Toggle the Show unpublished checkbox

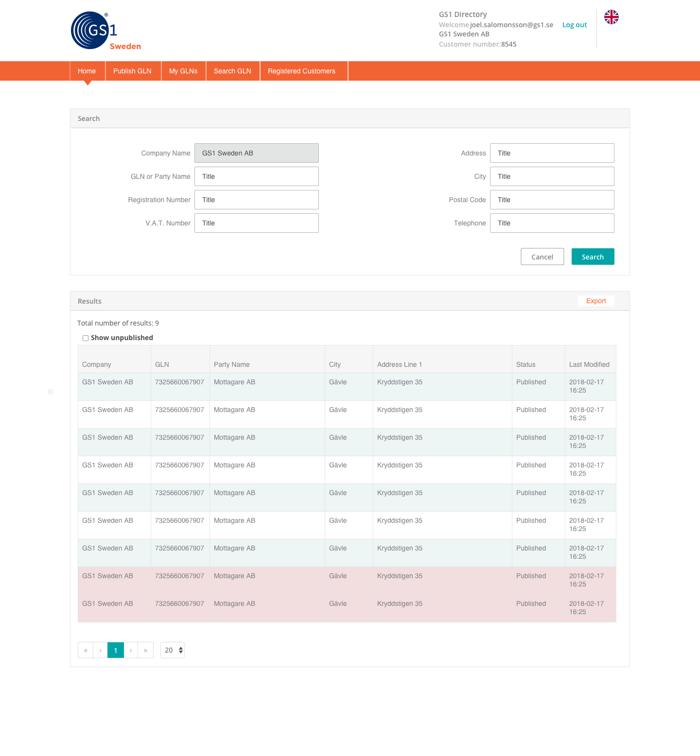pos(86,338)
